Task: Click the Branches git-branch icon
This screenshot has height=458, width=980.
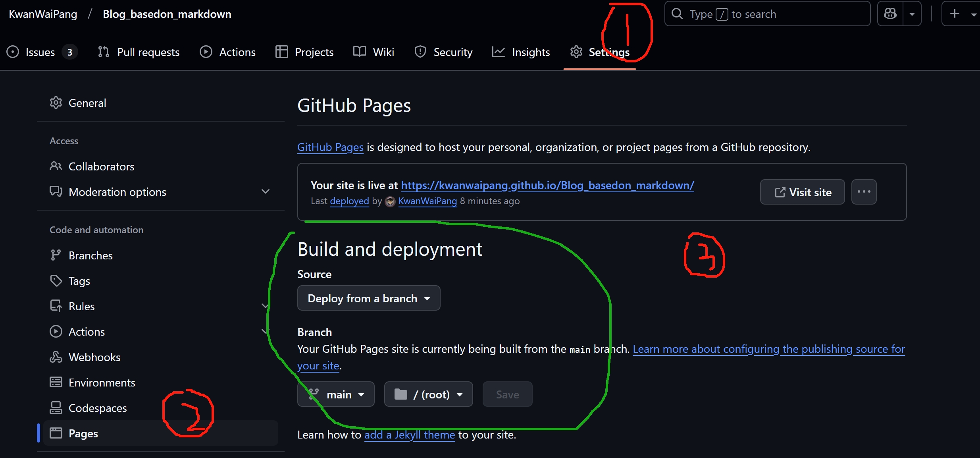Action: tap(56, 255)
